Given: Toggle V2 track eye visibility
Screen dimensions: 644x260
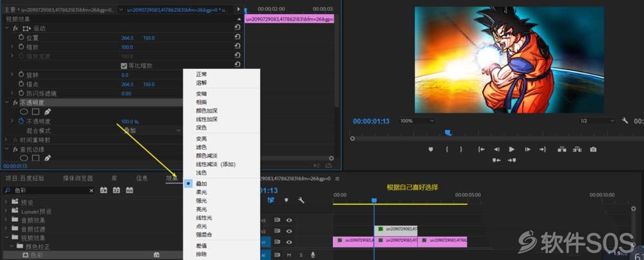Looking at the screenshot, I should point(289,231).
